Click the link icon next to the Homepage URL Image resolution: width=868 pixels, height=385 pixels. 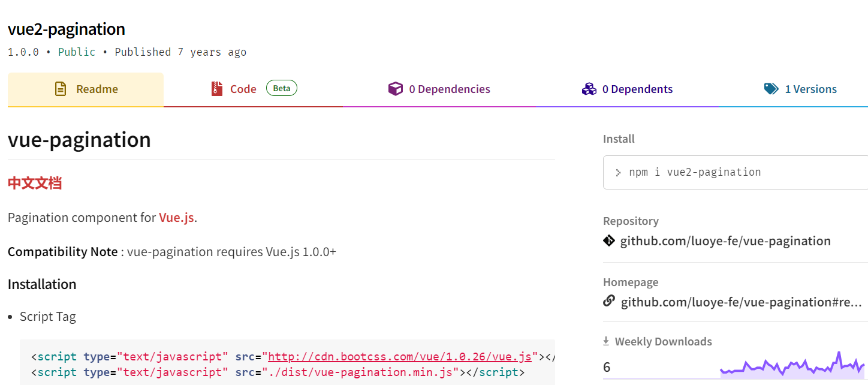pyautogui.click(x=609, y=302)
